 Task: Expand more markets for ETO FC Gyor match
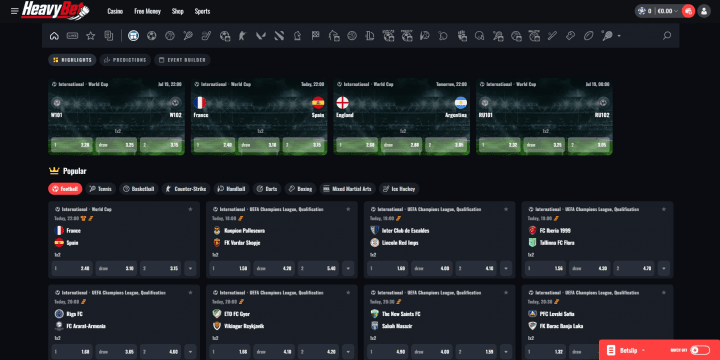348,352
